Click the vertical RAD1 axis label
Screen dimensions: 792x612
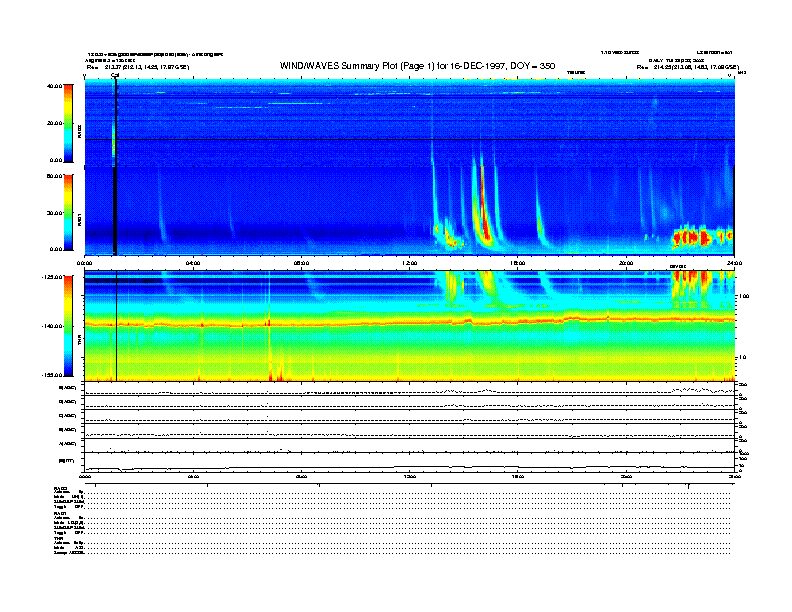[x=79, y=220]
